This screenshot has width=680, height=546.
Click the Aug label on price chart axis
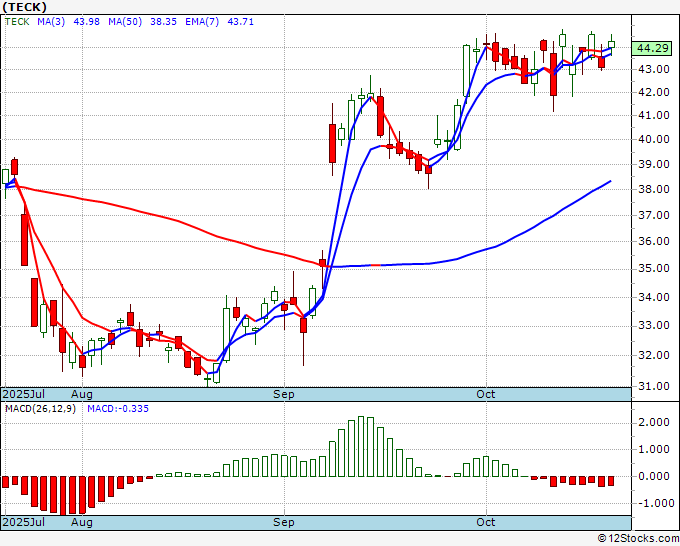coord(82,394)
